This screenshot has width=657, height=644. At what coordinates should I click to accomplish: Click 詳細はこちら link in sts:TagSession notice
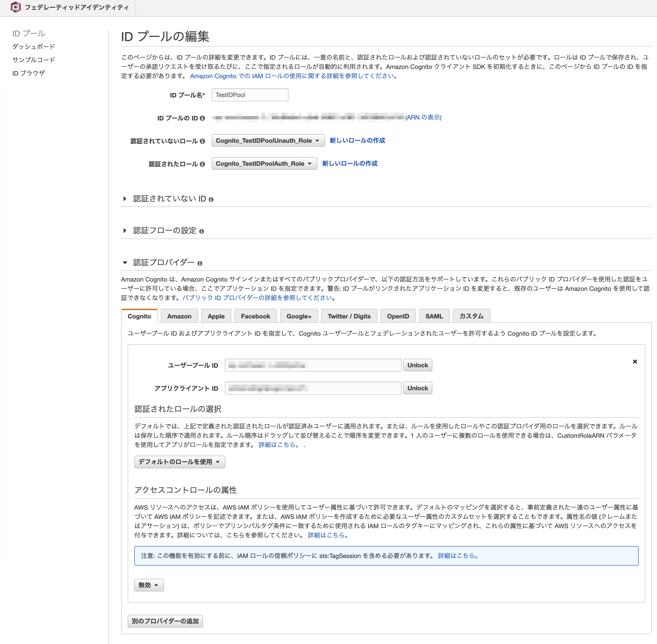459,556
